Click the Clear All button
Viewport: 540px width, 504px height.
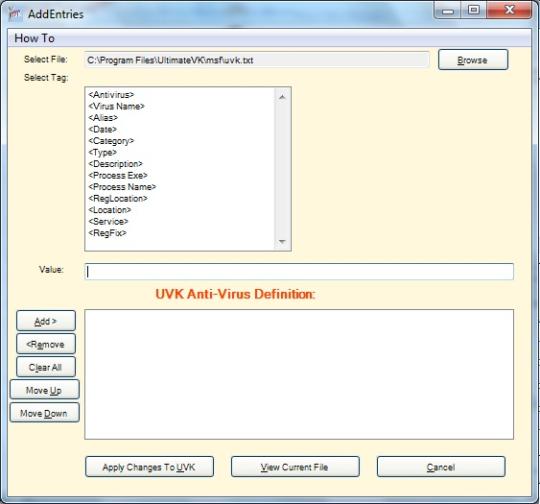coord(46,367)
